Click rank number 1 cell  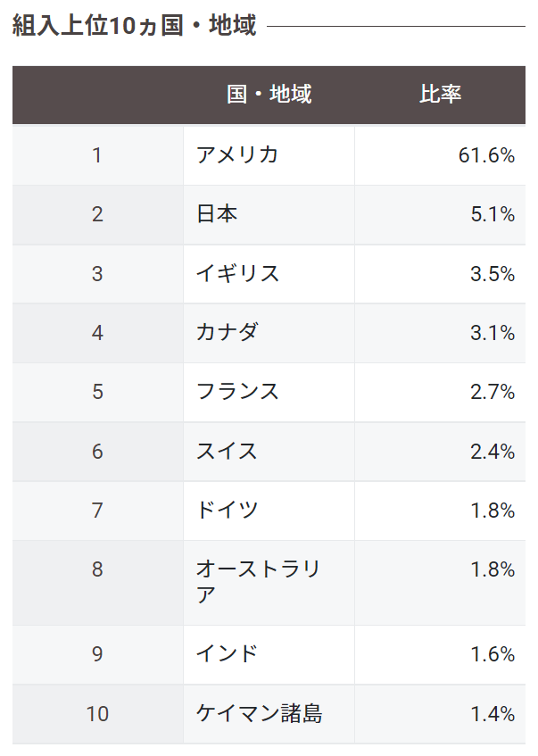click(97, 155)
